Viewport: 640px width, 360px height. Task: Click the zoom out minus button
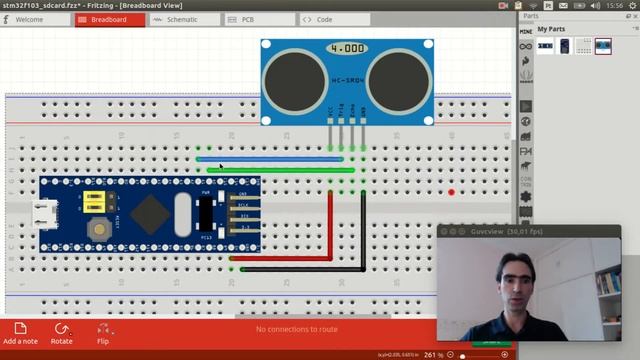click(x=450, y=355)
